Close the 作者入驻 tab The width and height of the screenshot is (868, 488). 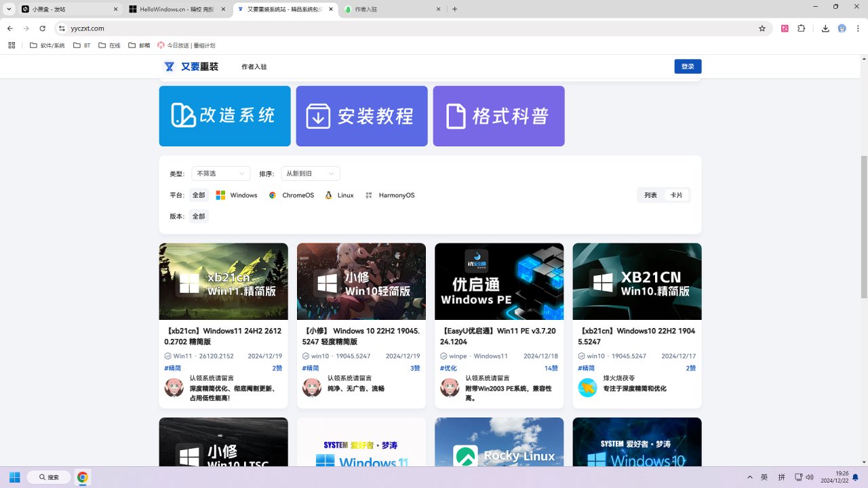(438, 9)
